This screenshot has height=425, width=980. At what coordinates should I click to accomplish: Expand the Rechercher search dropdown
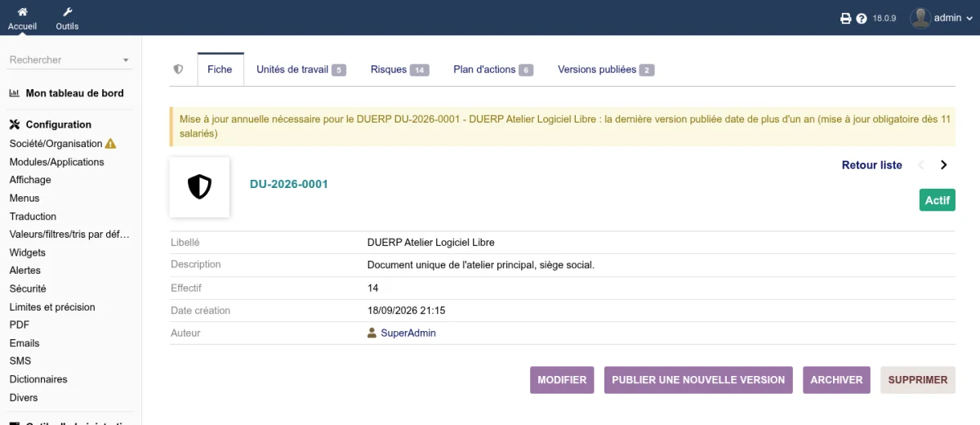coord(126,60)
